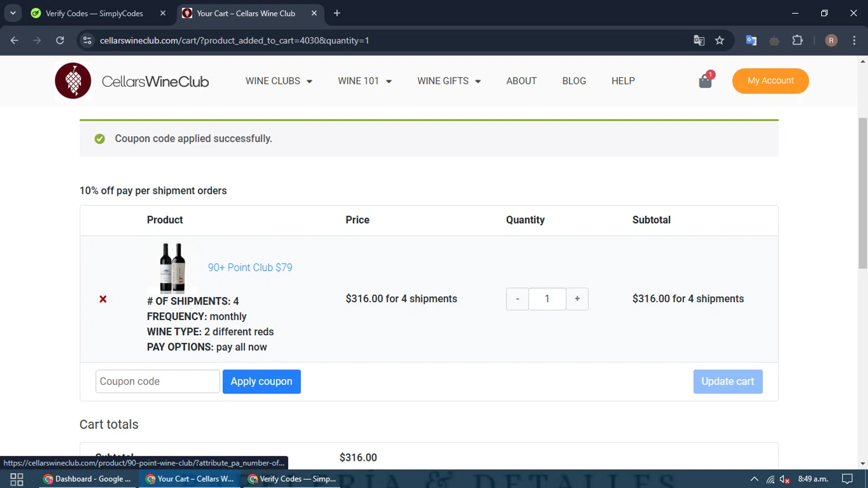Viewport: 868px width, 488px height.
Task: Click the green success checkmark icon
Action: (100, 139)
